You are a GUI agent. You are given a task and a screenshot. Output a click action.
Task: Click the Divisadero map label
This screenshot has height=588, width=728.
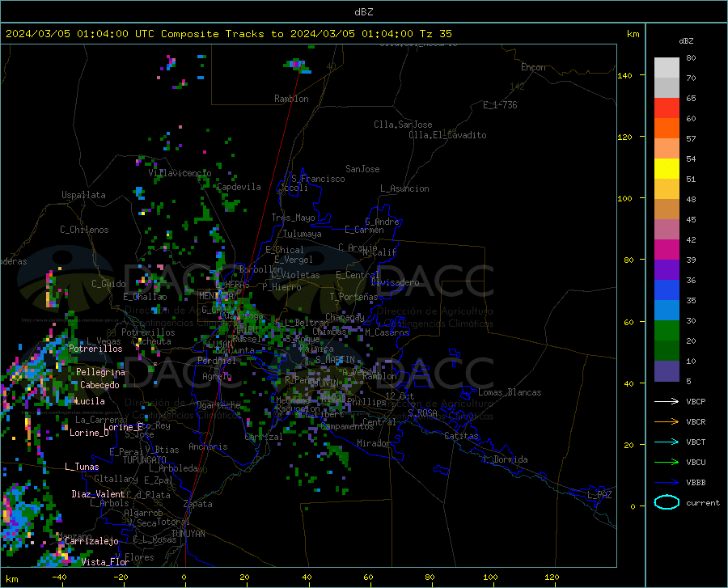tap(395, 282)
